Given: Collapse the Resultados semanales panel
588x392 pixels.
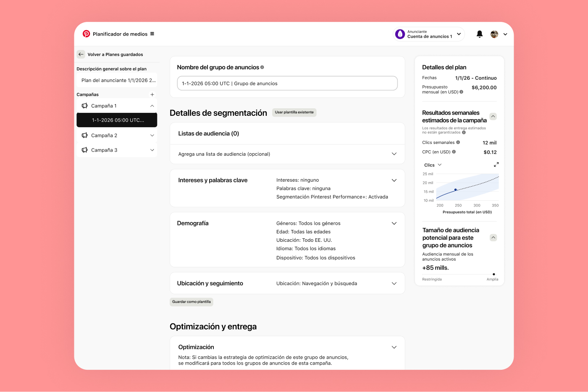Looking at the screenshot, I should click(x=493, y=116).
